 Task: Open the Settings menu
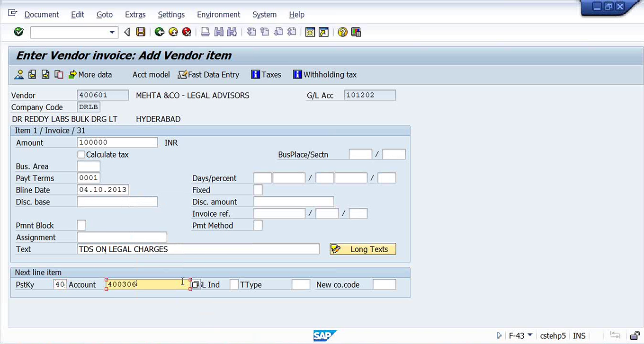click(171, 15)
